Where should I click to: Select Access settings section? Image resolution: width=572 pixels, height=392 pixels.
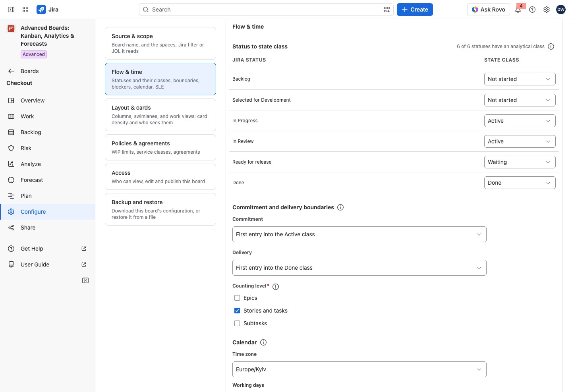[x=160, y=177]
